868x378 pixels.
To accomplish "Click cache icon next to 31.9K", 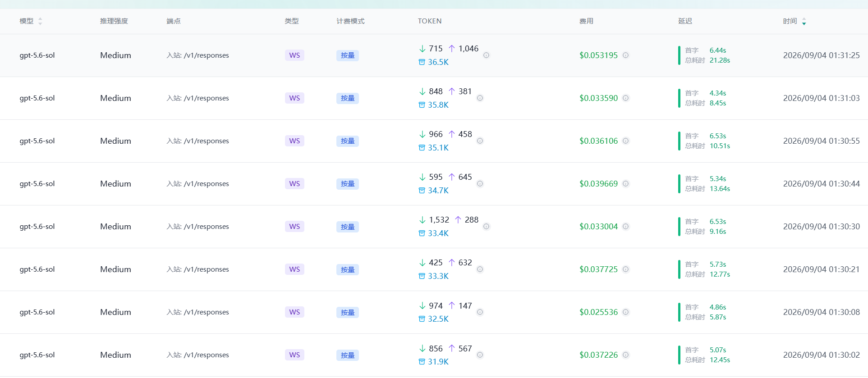I will point(422,362).
